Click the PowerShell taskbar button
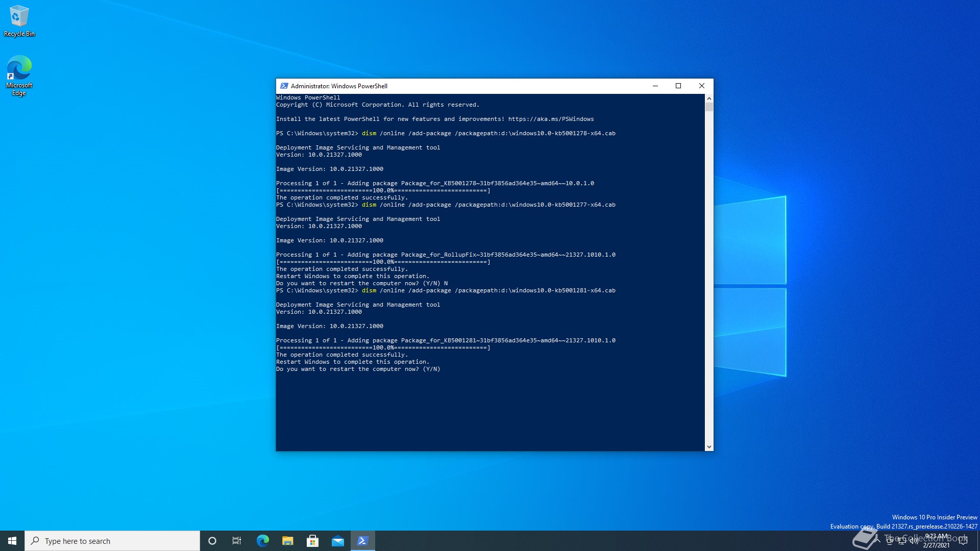 click(363, 541)
